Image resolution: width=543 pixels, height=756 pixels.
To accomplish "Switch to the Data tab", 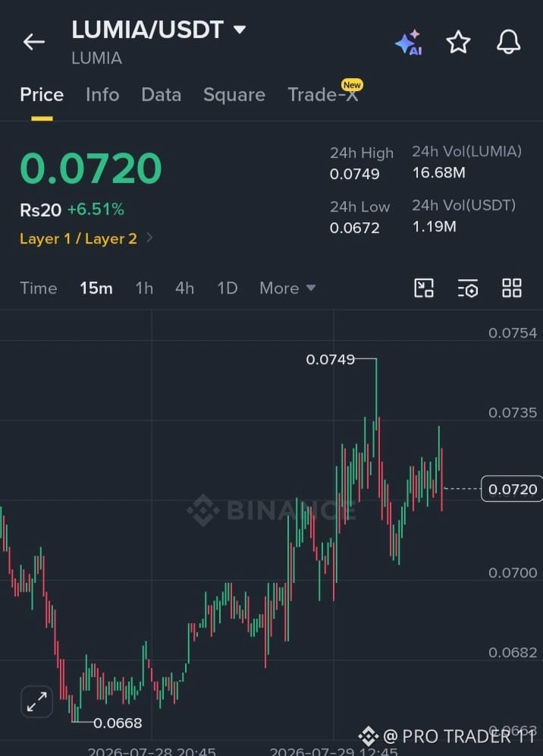I will click(162, 94).
